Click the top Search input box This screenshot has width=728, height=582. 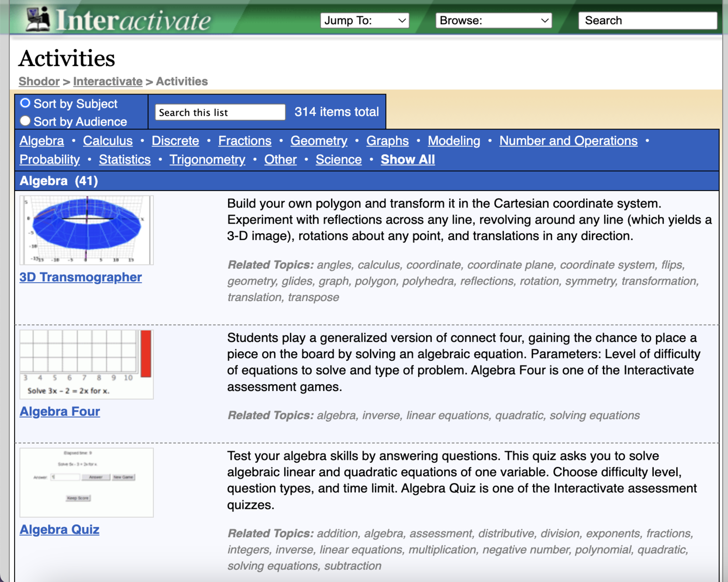[647, 20]
